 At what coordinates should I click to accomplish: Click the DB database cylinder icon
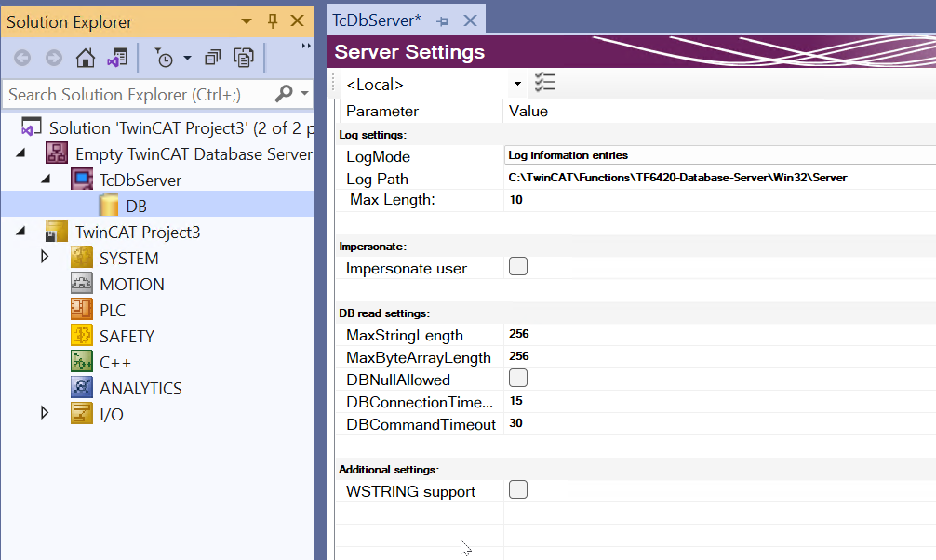click(109, 206)
